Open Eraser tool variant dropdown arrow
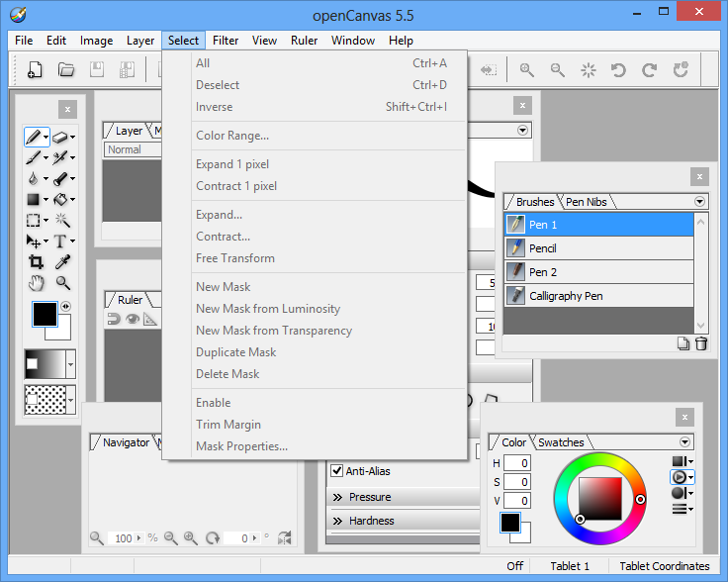 point(73,137)
